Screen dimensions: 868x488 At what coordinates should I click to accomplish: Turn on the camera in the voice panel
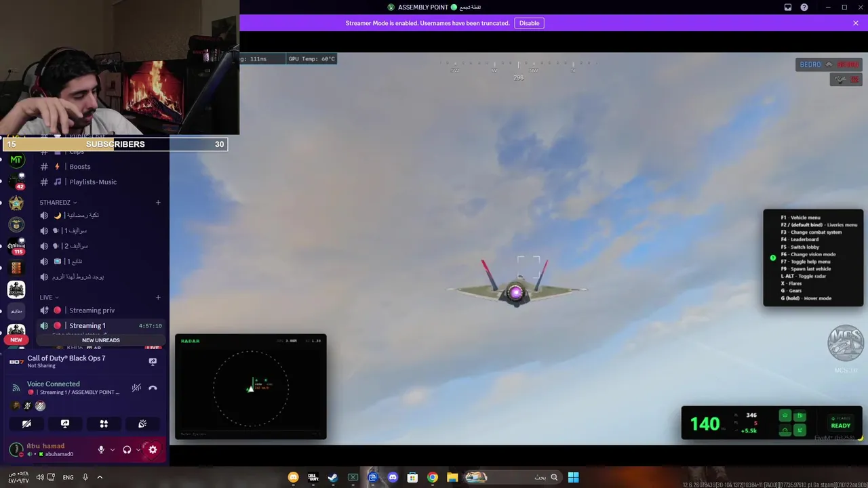pyautogui.click(x=26, y=424)
